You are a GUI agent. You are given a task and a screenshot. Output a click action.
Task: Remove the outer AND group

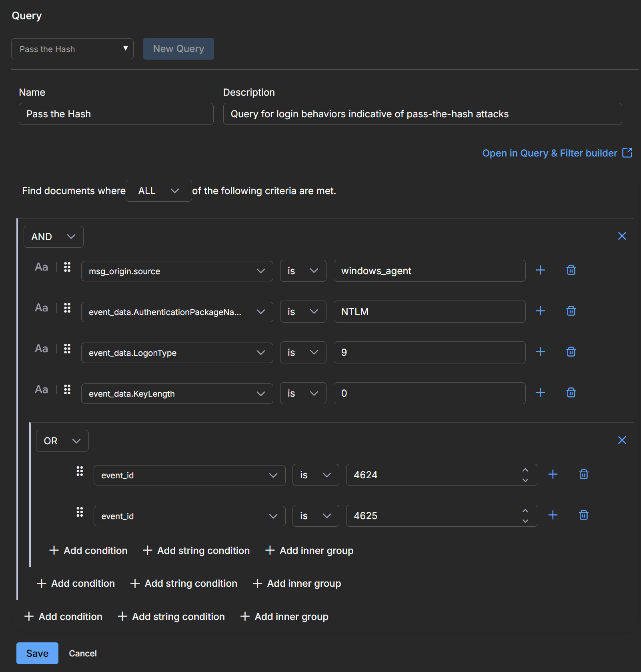[622, 236]
